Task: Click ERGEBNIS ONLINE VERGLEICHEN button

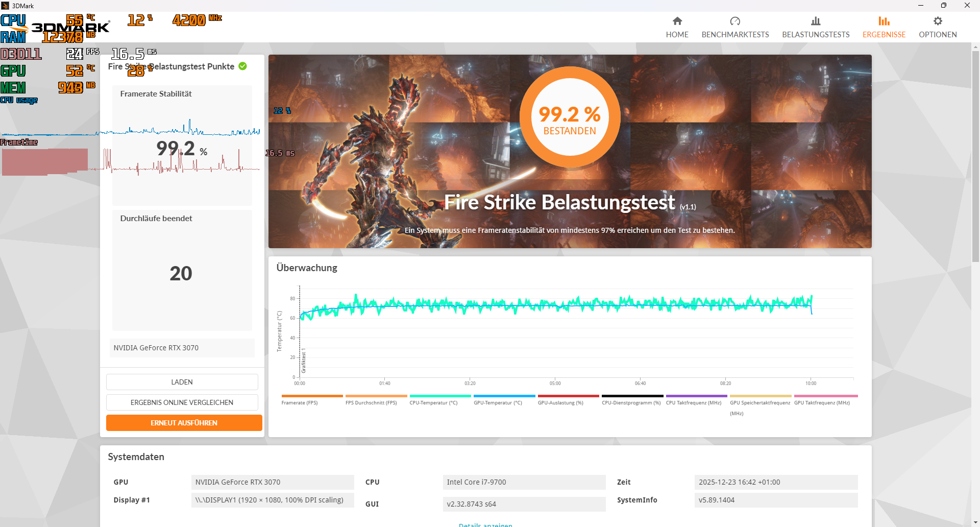Action: (182, 402)
